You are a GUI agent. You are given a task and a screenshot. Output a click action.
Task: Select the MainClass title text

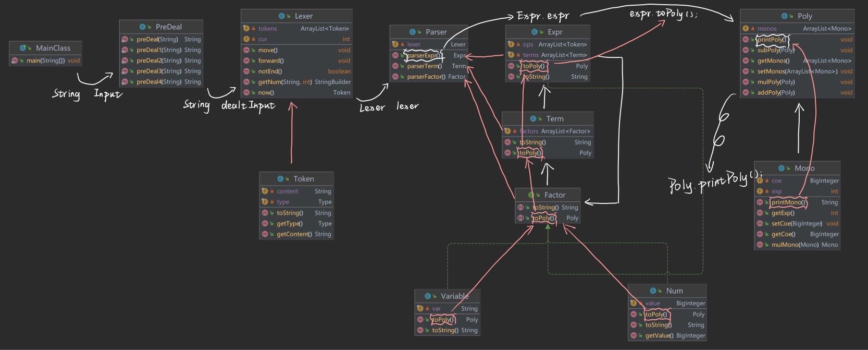tap(53, 48)
